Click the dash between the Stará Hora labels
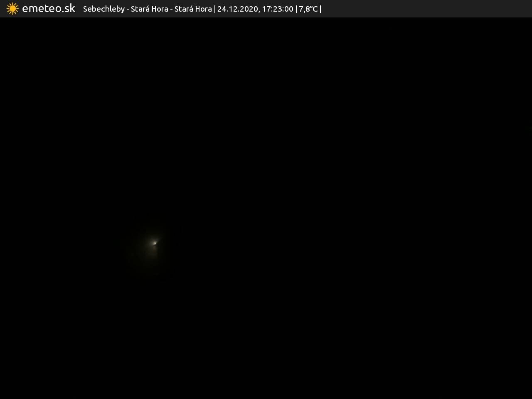 [171, 9]
